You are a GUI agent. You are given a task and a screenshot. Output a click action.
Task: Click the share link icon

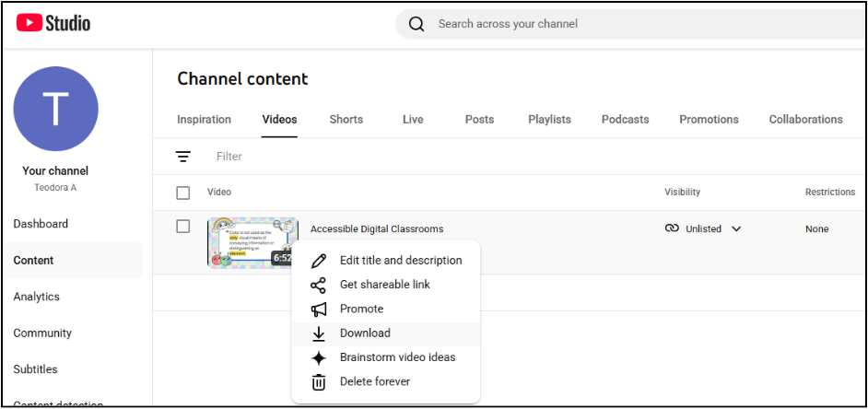click(x=319, y=285)
